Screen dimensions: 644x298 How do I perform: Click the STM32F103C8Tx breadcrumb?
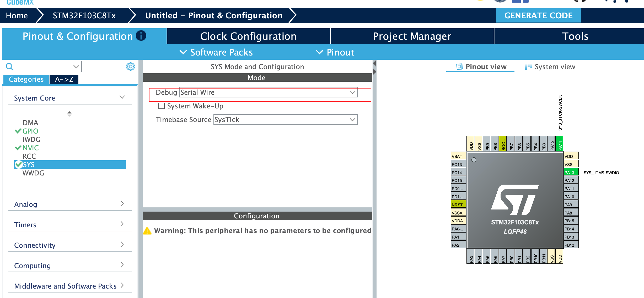(x=84, y=15)
